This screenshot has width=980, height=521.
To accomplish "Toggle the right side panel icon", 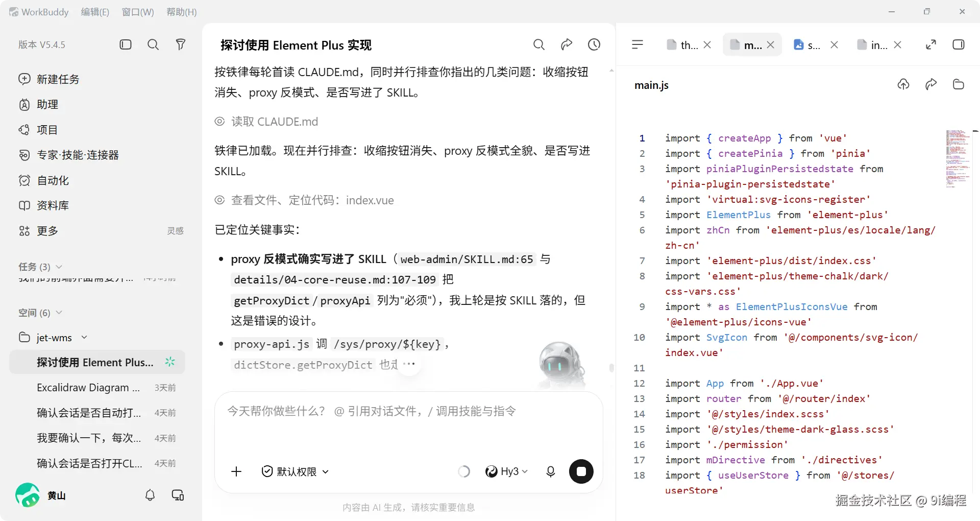I will tap(959, 44).
